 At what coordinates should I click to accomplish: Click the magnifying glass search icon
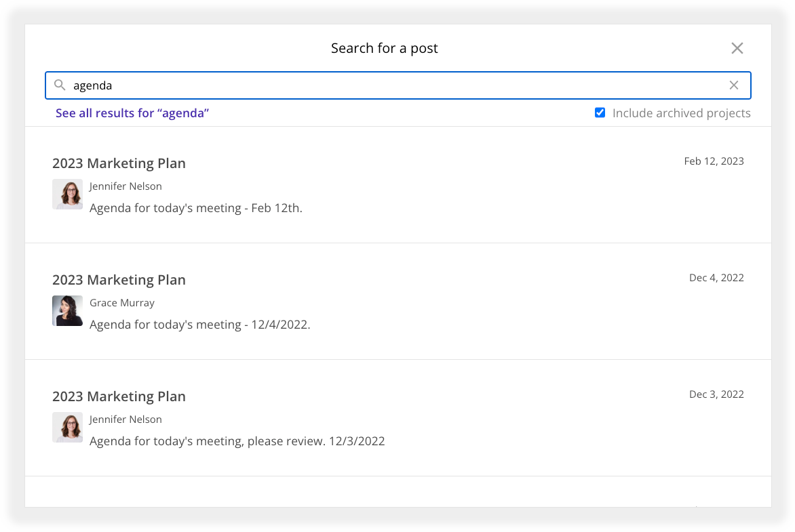60,85
